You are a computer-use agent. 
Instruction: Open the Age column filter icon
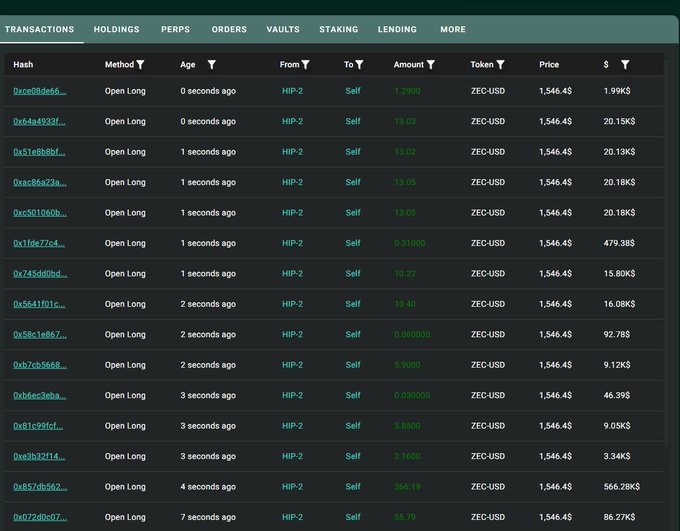click(x=211, y=65)
